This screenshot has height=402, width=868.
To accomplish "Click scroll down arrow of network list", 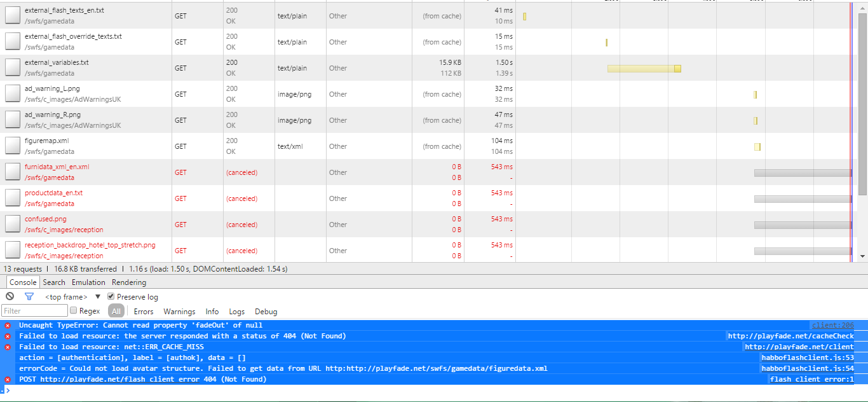I will tap(862, 256).
